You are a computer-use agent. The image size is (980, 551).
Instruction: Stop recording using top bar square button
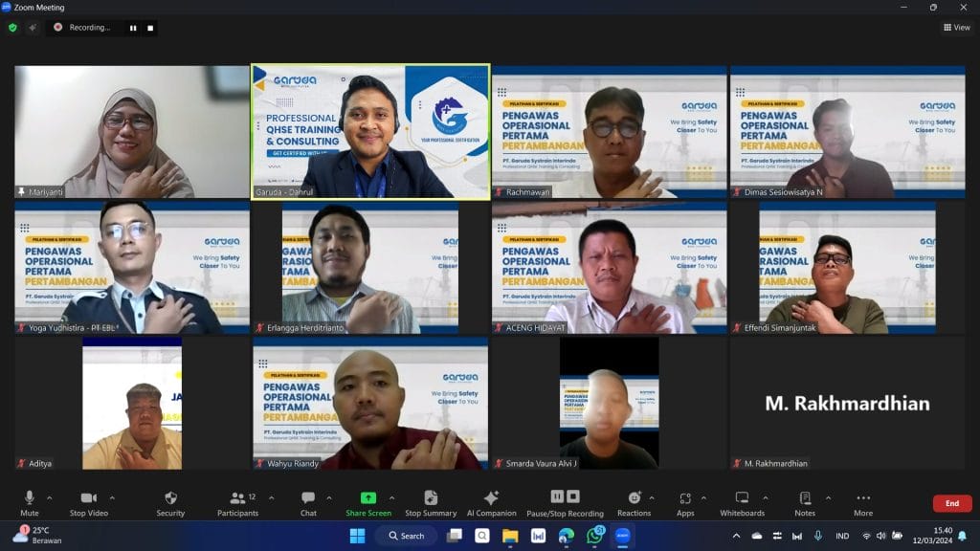pos(150,28)
